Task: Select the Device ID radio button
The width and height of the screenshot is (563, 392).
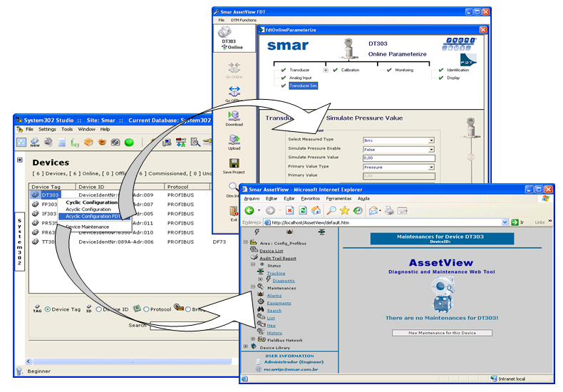Action: 99,309
